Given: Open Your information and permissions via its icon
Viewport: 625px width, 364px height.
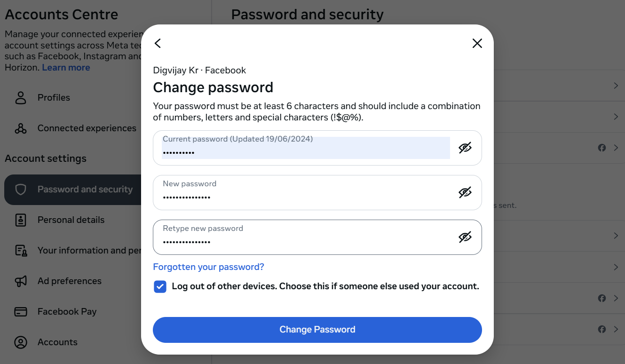Looking at the screenshot, I should coord(20,250).
